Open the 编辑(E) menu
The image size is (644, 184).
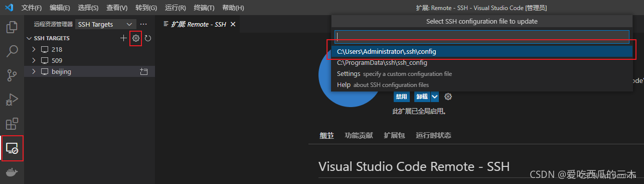click(x=60, y=8)
